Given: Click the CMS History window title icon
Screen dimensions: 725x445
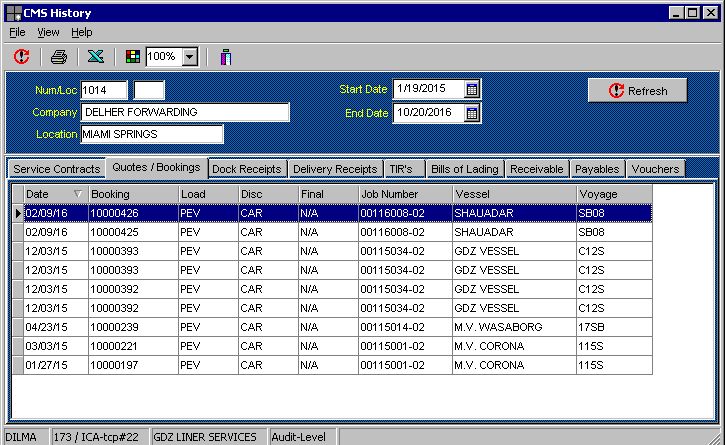Looking at the screenshot, I should click(x=13, y=13).
